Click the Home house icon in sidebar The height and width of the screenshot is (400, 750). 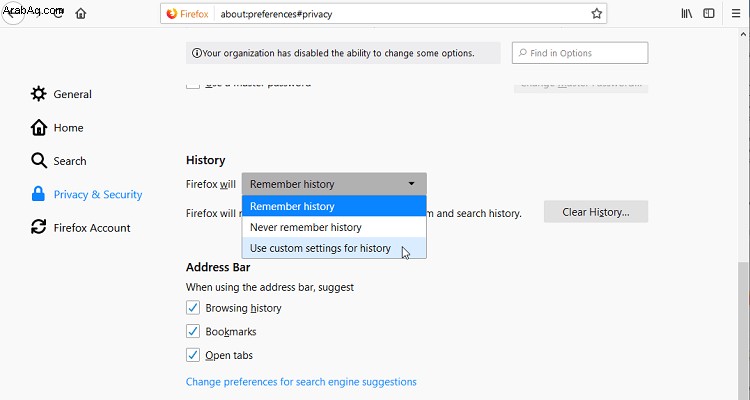pos(39,127)
